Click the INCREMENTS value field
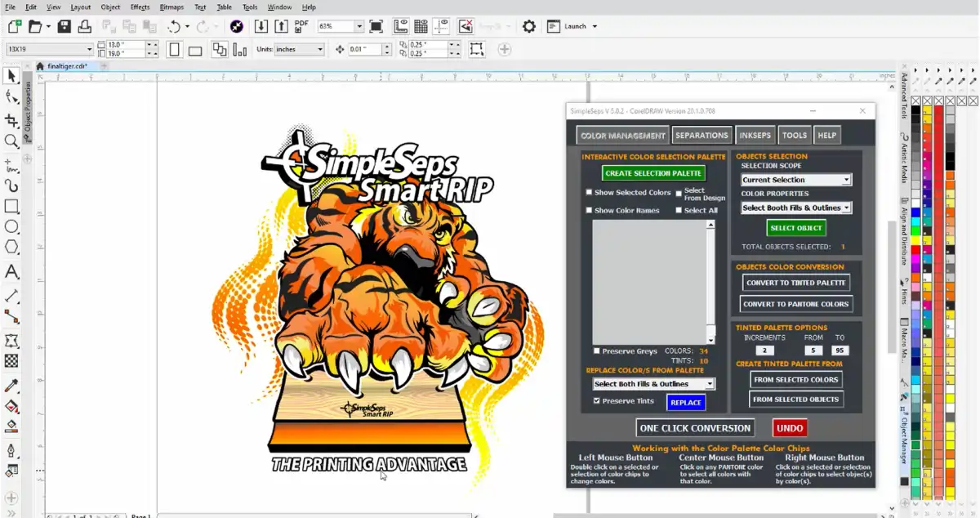This screenshot has height=518, width=980. tap(765, 350)
